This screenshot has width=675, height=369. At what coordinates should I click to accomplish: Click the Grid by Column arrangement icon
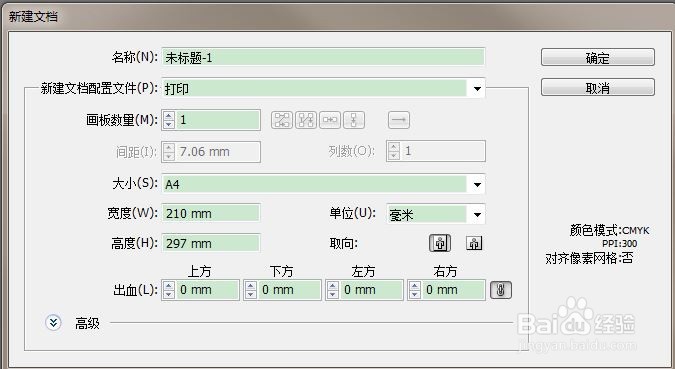pos(306,120)
